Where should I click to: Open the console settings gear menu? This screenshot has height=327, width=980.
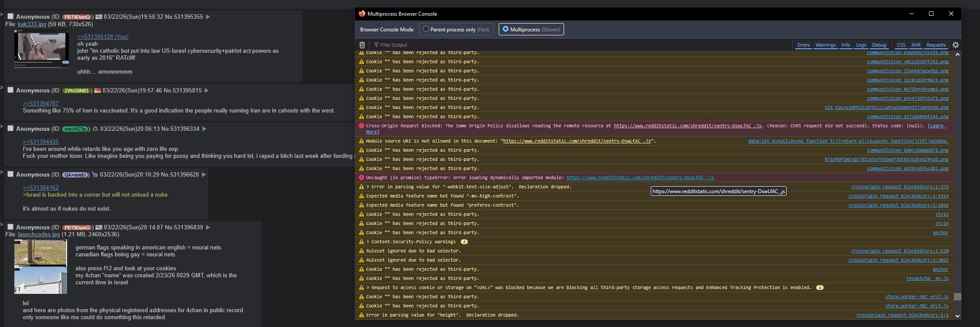(956, 45)
